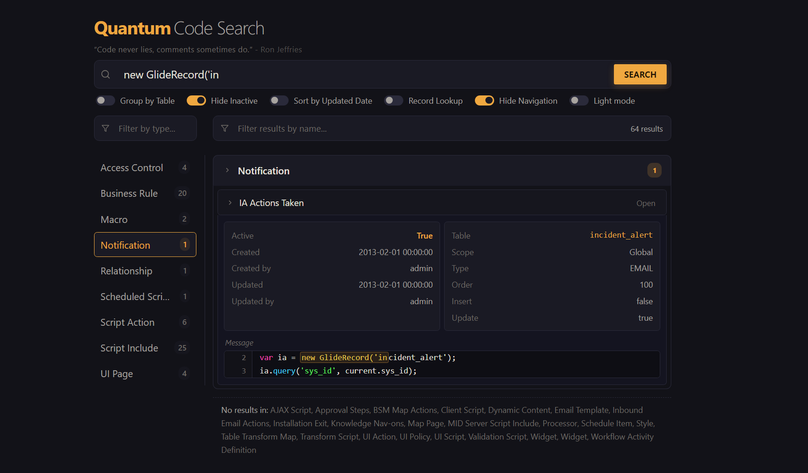Enable Sort by Updated Date
Screen dimensions: 808x473
click(279, 101)
